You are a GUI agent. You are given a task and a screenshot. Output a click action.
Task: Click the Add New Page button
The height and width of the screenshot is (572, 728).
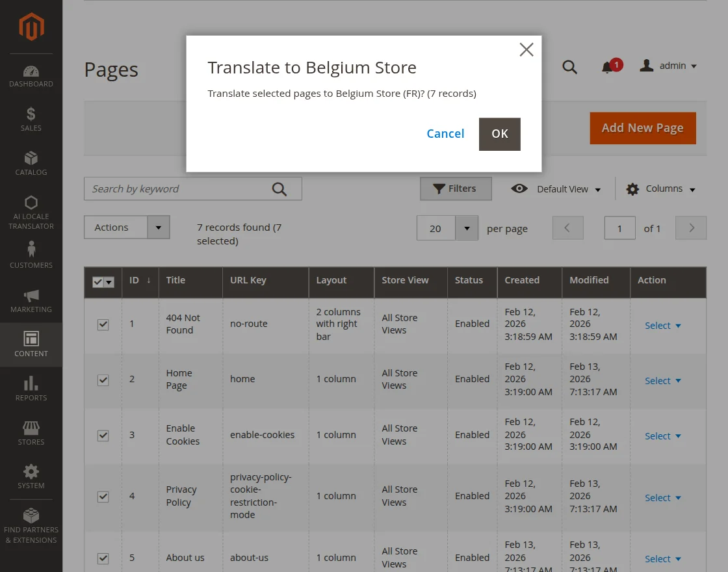643,128
